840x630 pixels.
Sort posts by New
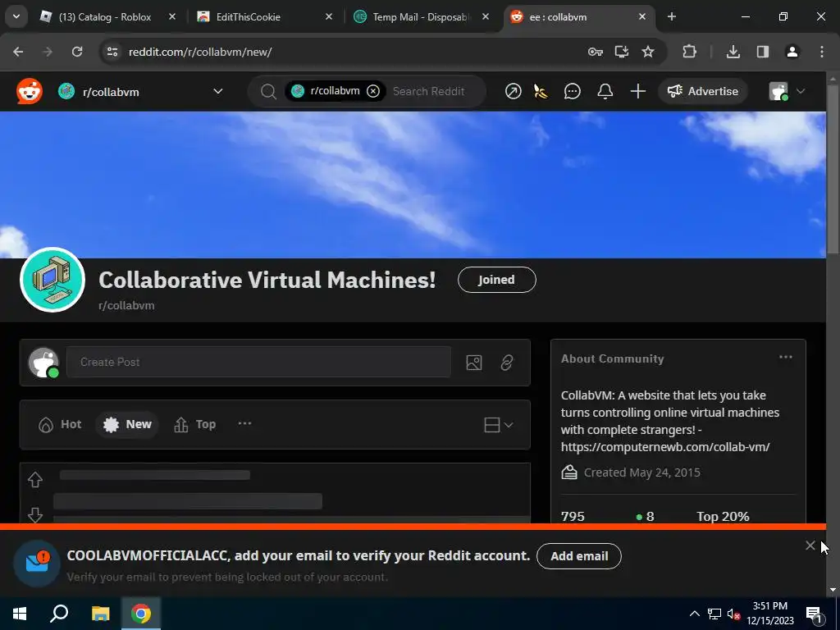tap(127, 424)
